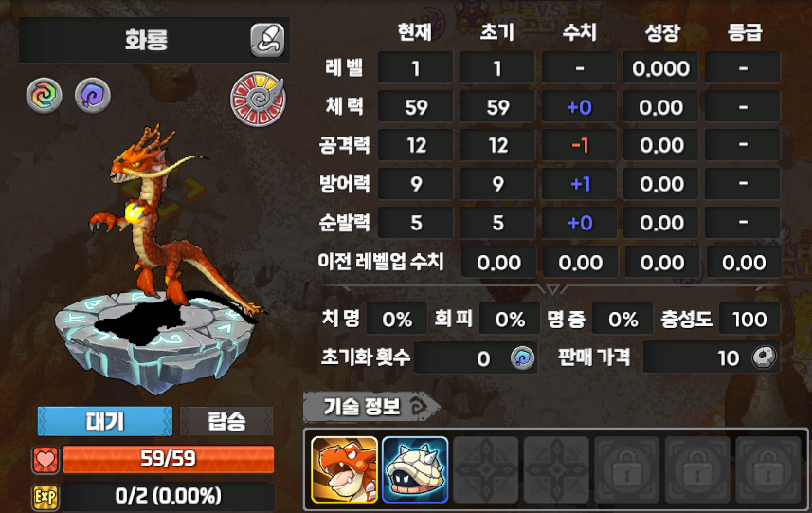812x513 pixels.
Task: Select the rainbow swirl element badge
Action: click(44, 97)
